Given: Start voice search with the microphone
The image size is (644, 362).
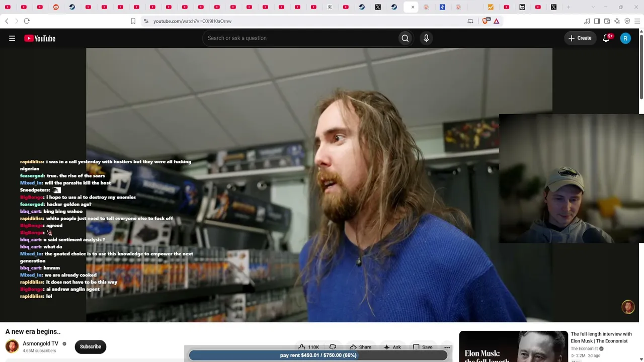Looking at the screenshot, I should (426, 38).
